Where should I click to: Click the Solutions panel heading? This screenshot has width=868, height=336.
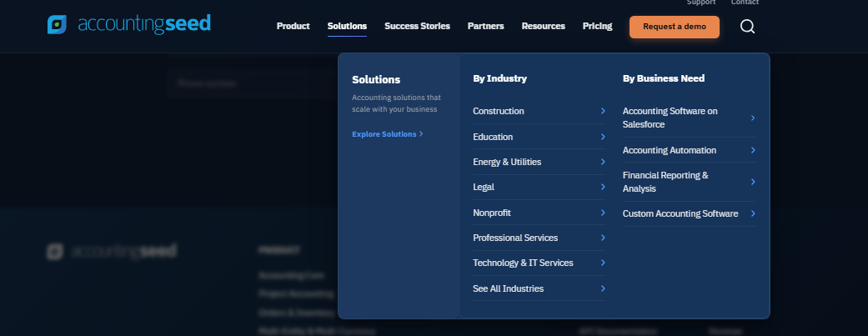376,80
